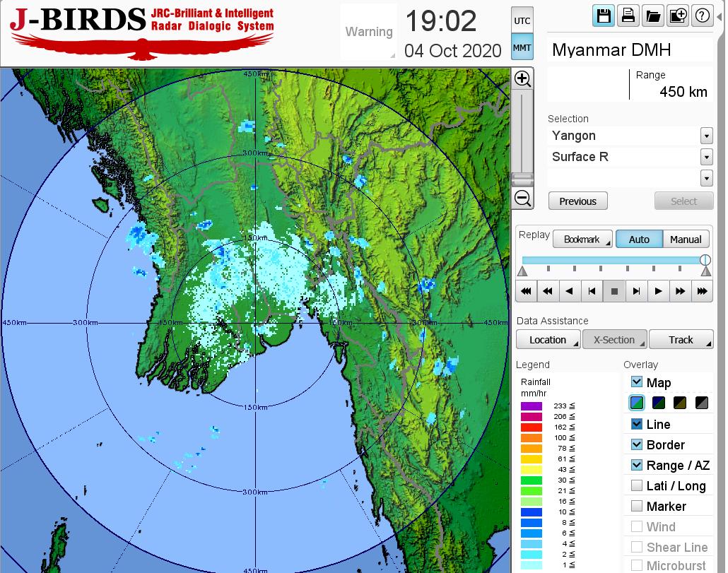Zoom in with the magnifier plus icon

pos(522,78)
